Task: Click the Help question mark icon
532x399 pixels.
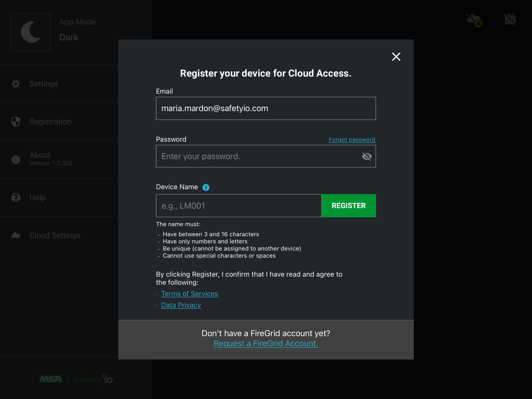Action: coord(16,198)
